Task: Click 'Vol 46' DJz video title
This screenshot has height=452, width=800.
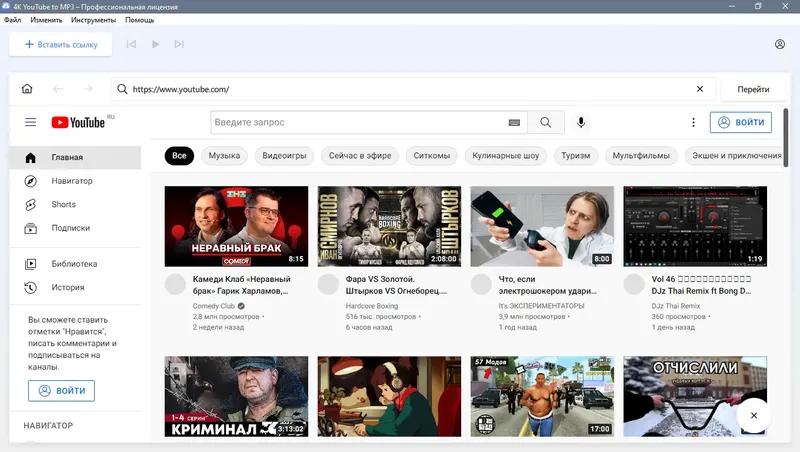Action: click(701, 285)
